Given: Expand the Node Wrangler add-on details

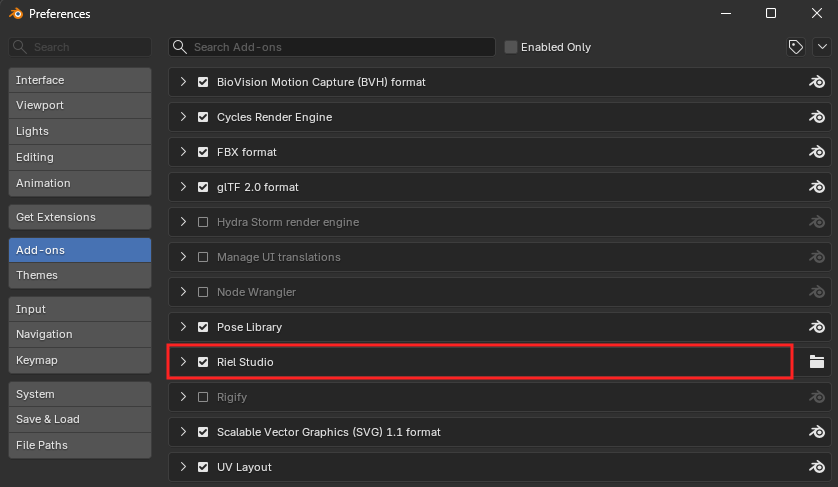Looking at the screenshot, I should 183,292.
